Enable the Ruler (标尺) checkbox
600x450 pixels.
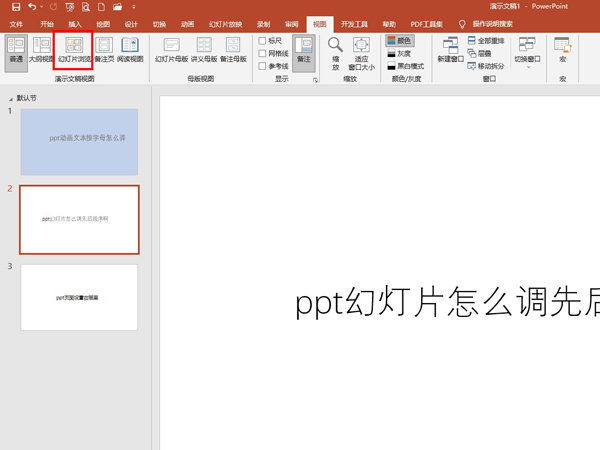(x=263, y=40)
